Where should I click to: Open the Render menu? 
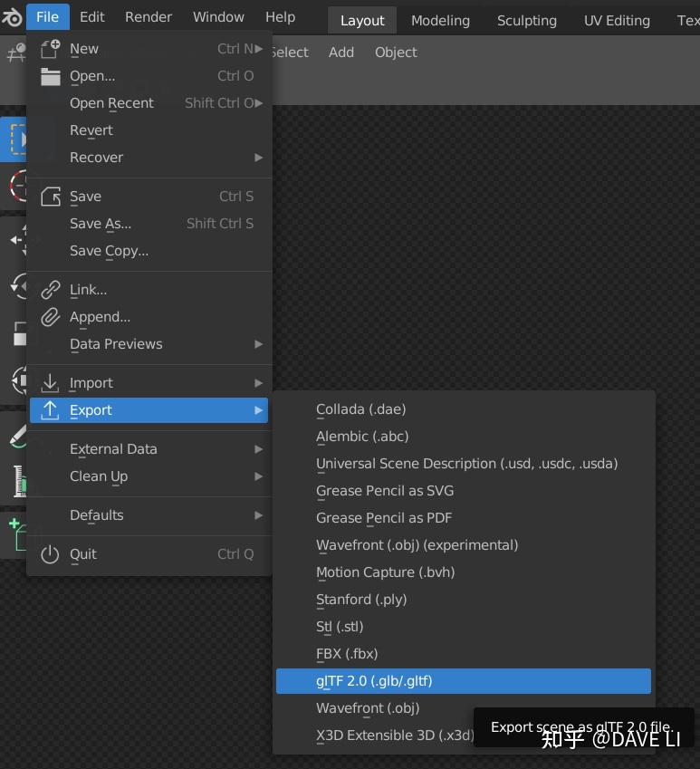149,17
